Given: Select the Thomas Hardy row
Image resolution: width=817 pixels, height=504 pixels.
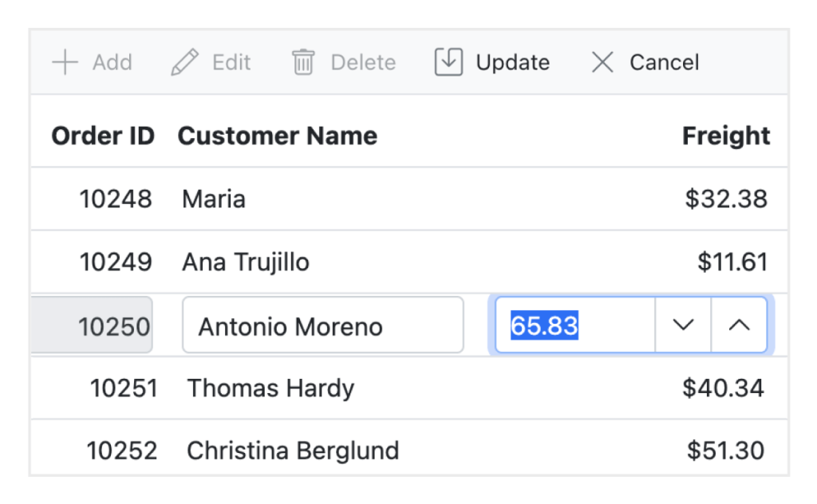Looking at the screenshot, I should pyautogui.click(x=270, y=388).
